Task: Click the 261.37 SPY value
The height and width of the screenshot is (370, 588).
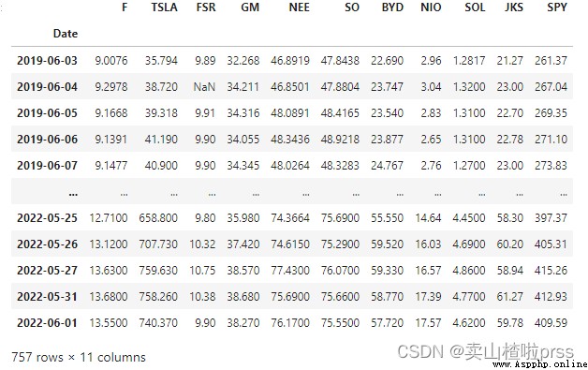Action: coord(551,61)
